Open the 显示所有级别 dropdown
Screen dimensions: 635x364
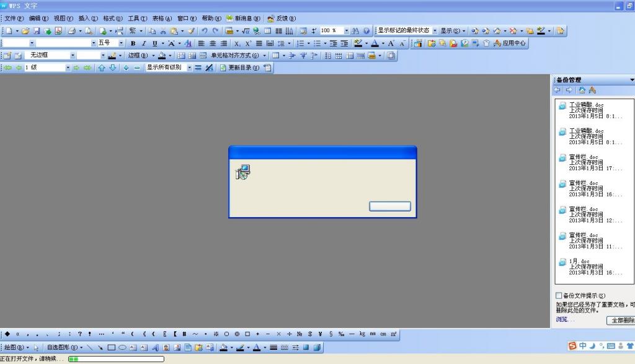189,68
